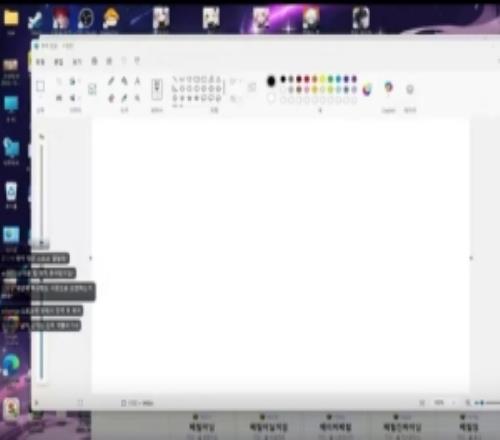Select Color 2 white circle

click(x=271, y=98)
